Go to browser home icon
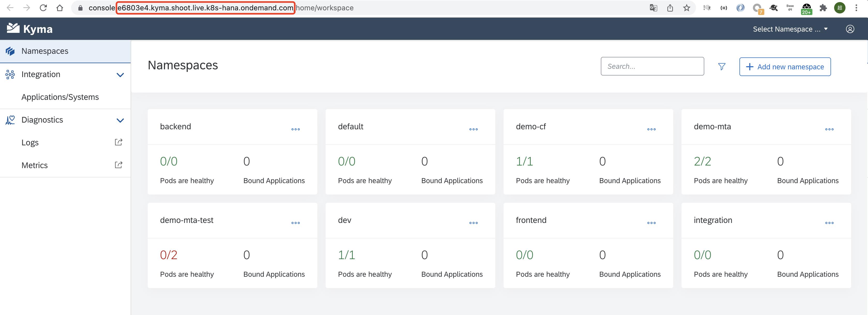The width and height of the screenshot is (868, 315). (x=60, y=8)
